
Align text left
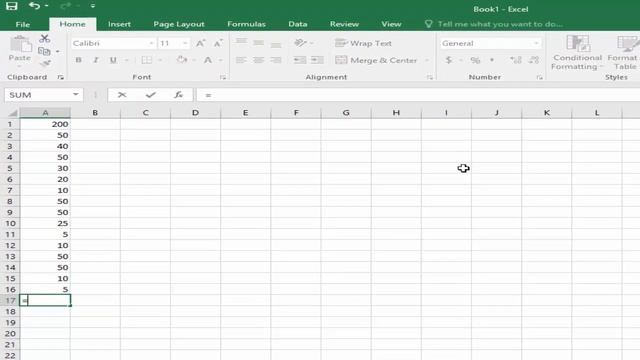coord(241,60)
